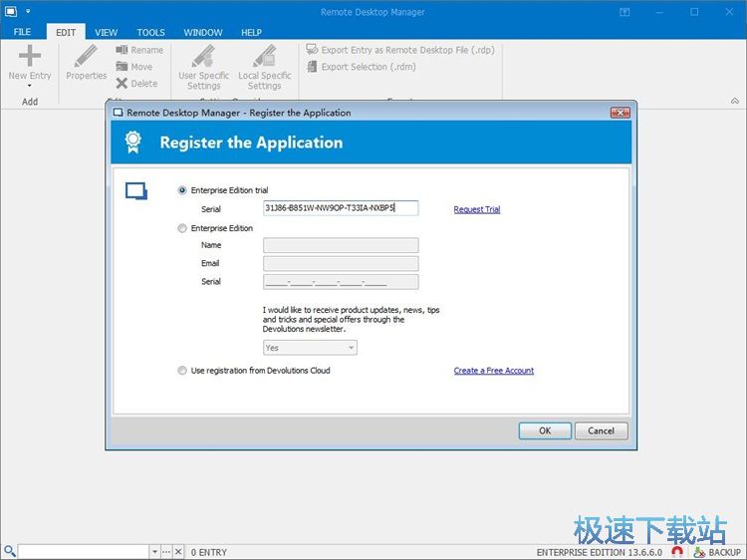Viewport: 747px width, 560px height.
Task: Click the trial Serial input field
Action: pos(341,208)
